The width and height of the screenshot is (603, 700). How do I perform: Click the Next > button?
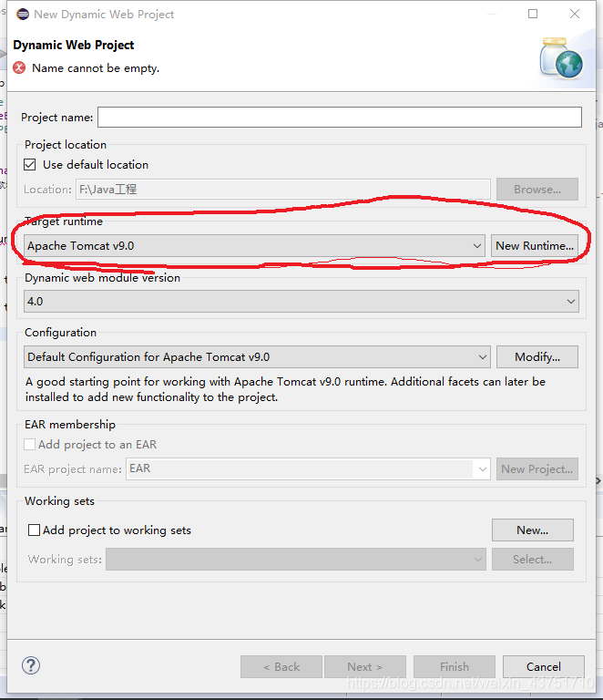coord(365,666)
